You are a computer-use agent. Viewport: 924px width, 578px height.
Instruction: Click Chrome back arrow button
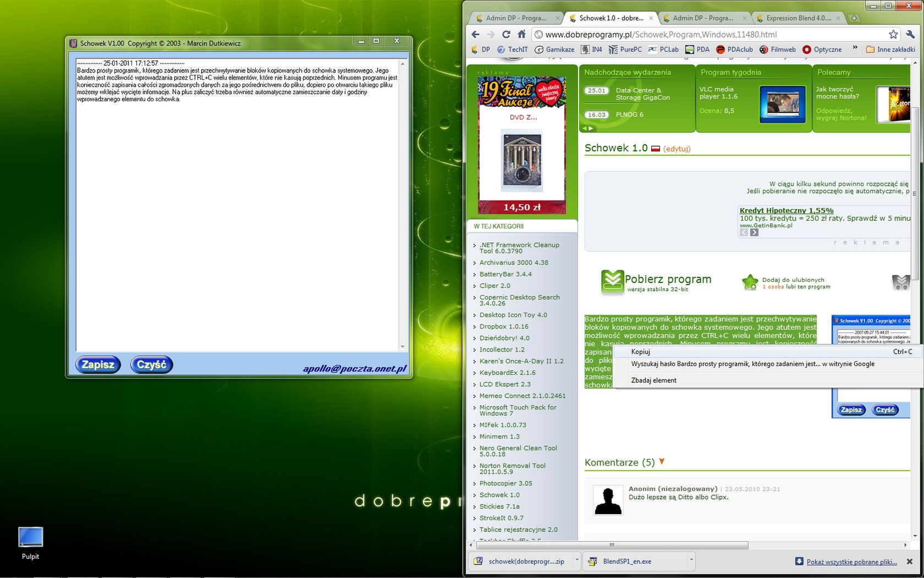click(476, 34)
